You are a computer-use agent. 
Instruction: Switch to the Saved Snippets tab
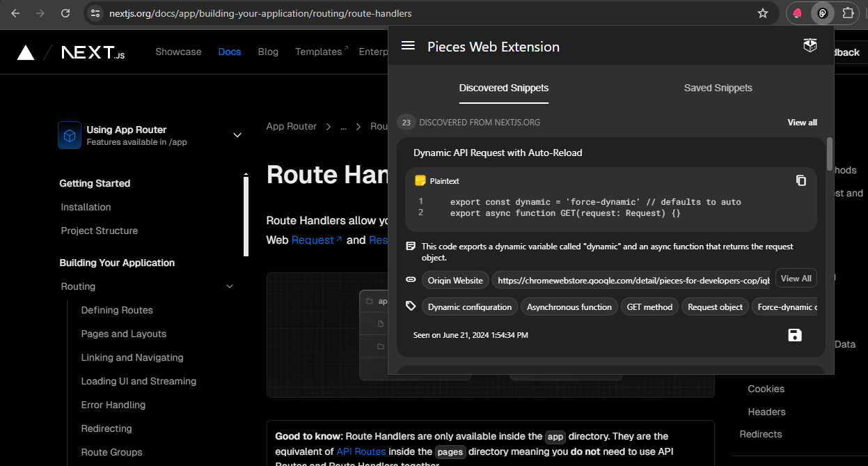[718, 88]
